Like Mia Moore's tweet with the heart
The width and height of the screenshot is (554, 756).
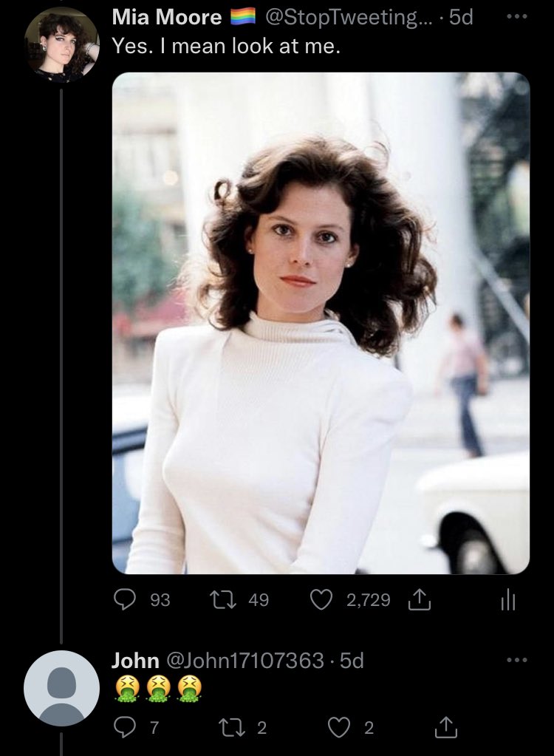[321, 600]
